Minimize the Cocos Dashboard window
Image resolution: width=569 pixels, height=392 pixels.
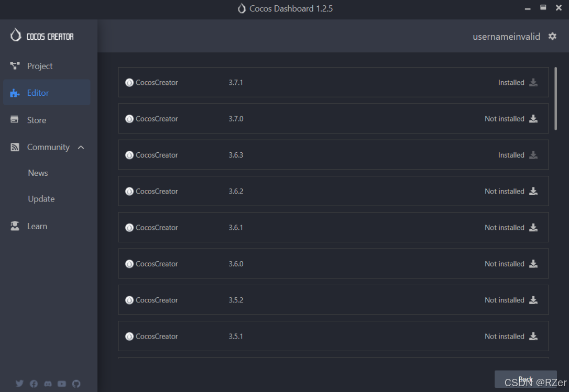[528, 8]
